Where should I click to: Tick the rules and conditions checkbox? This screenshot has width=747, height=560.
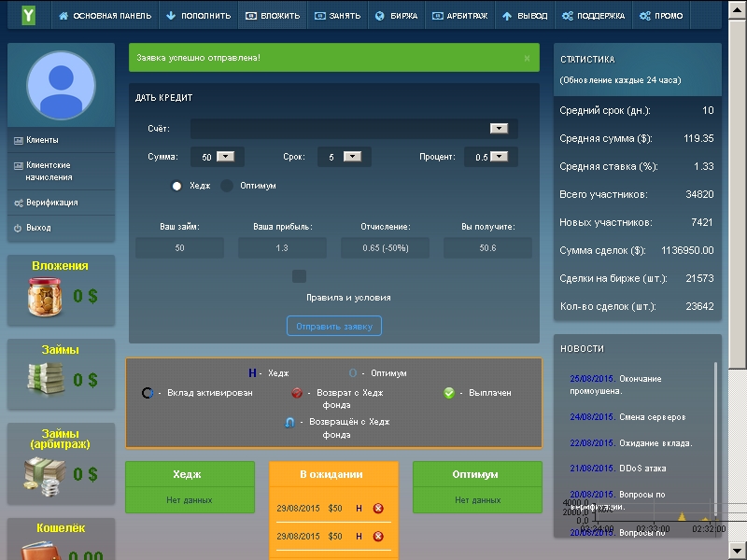point(299,276)
